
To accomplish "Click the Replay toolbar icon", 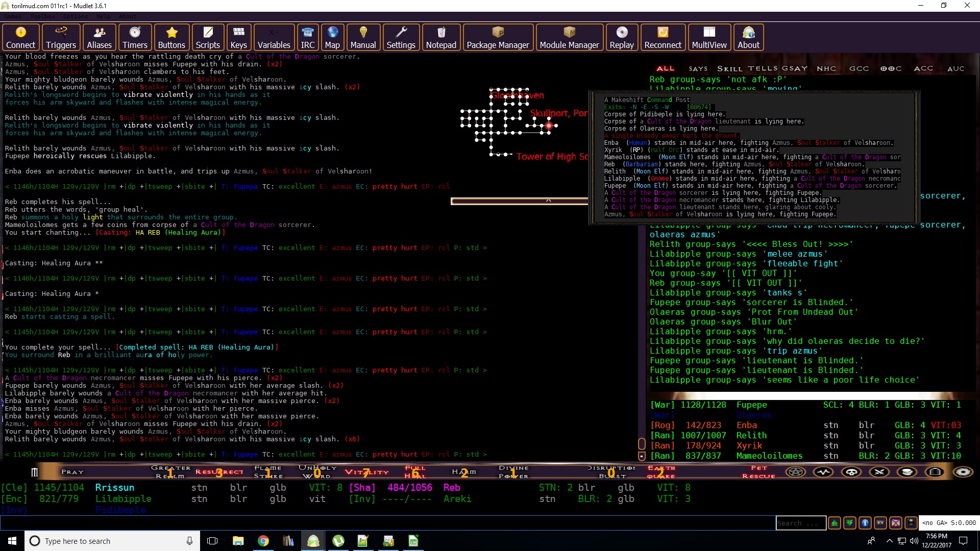I will (x=621, y=38).
